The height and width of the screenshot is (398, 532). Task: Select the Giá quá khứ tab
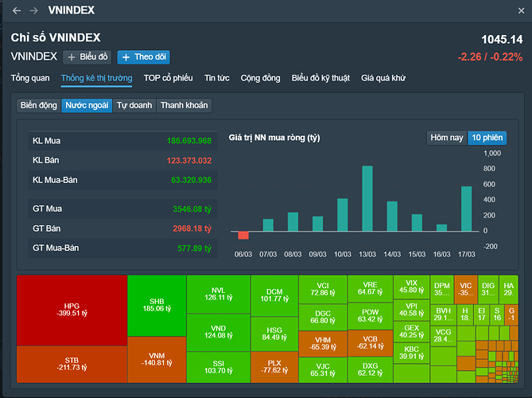pos(383,78)
